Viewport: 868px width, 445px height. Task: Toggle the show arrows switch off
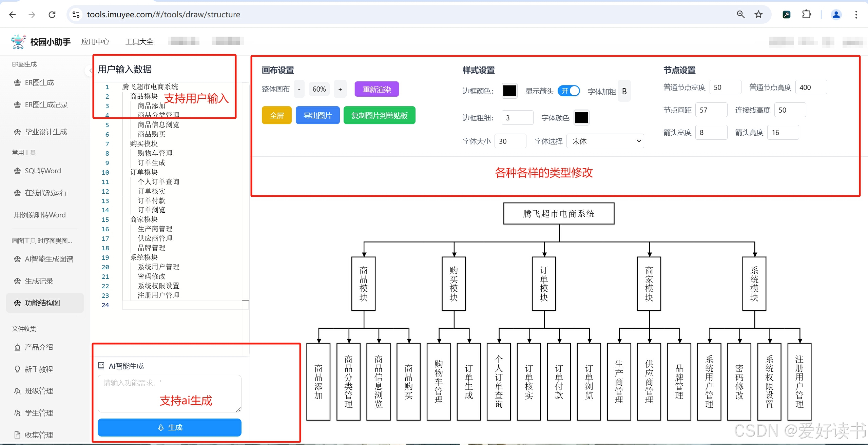[569, 91]
